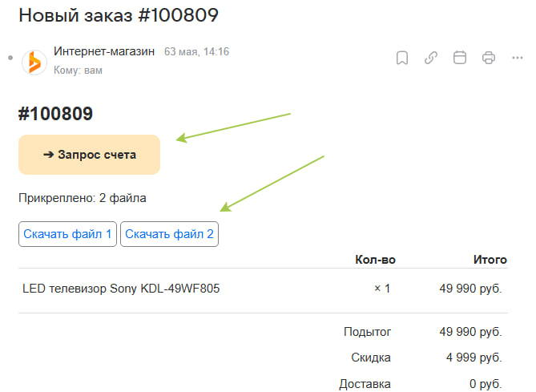Viewport: 536px width, 392px height.
Task: Click the LED телевизор Sony KDL-49WF805 item
Action: [121, 289]
